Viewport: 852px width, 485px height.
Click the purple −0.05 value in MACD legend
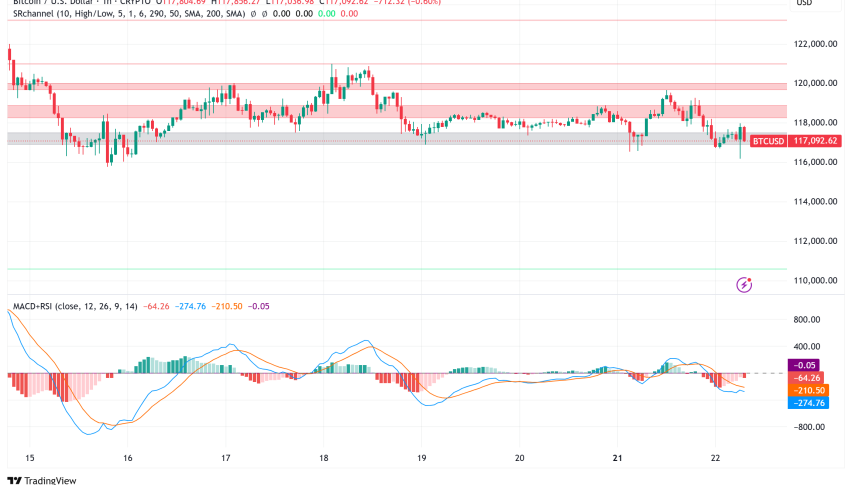tap(259, 306)
